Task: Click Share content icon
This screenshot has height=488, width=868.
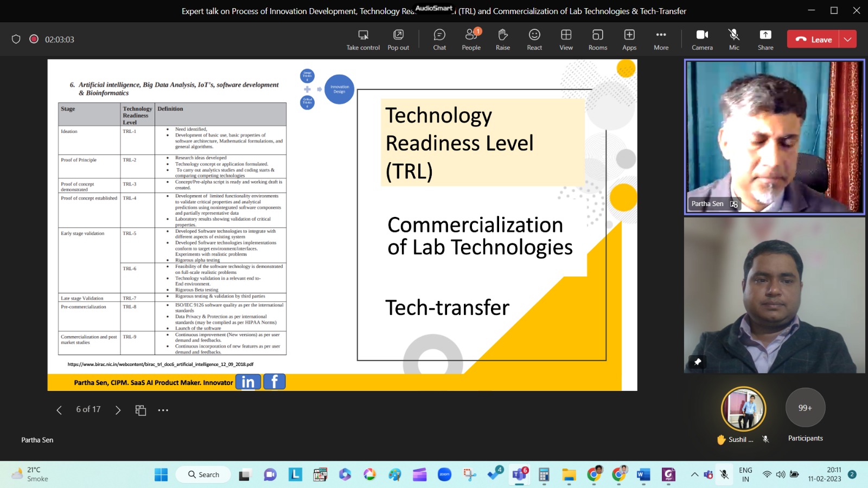Action: coord(765,40)
